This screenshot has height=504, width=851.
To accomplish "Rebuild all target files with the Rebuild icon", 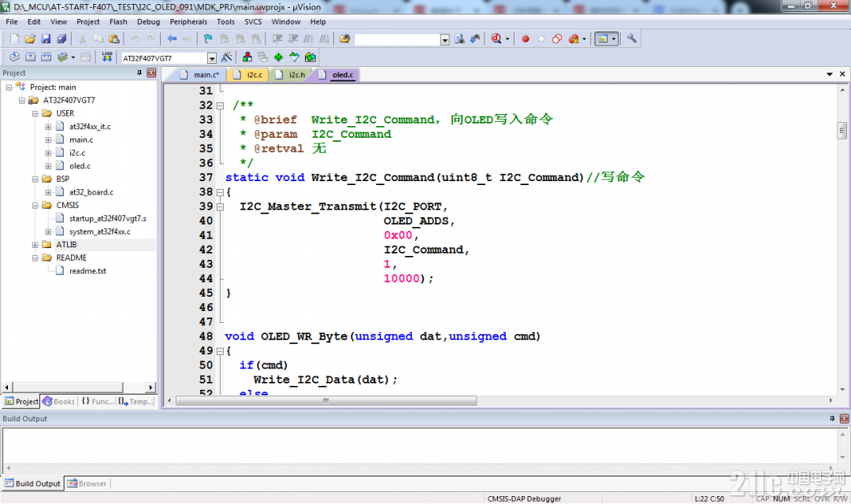I will pyautogui.click(x=46, y=57).
